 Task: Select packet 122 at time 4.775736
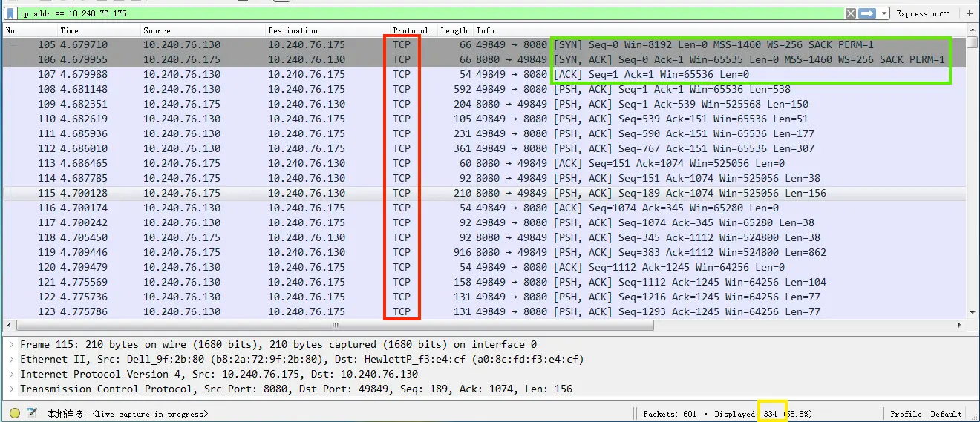pyautogui.click(x=485, y=297)
